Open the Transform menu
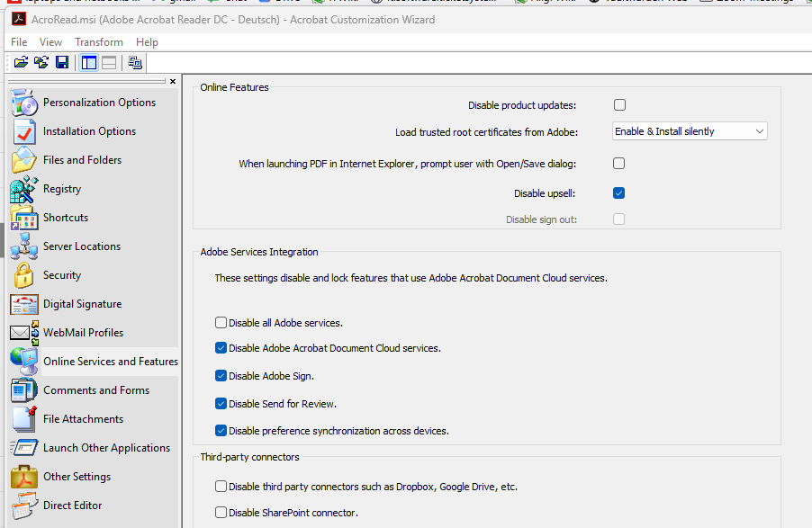Image resolution: width=812 pixels, height=528 pixels. tap(99, 42)
